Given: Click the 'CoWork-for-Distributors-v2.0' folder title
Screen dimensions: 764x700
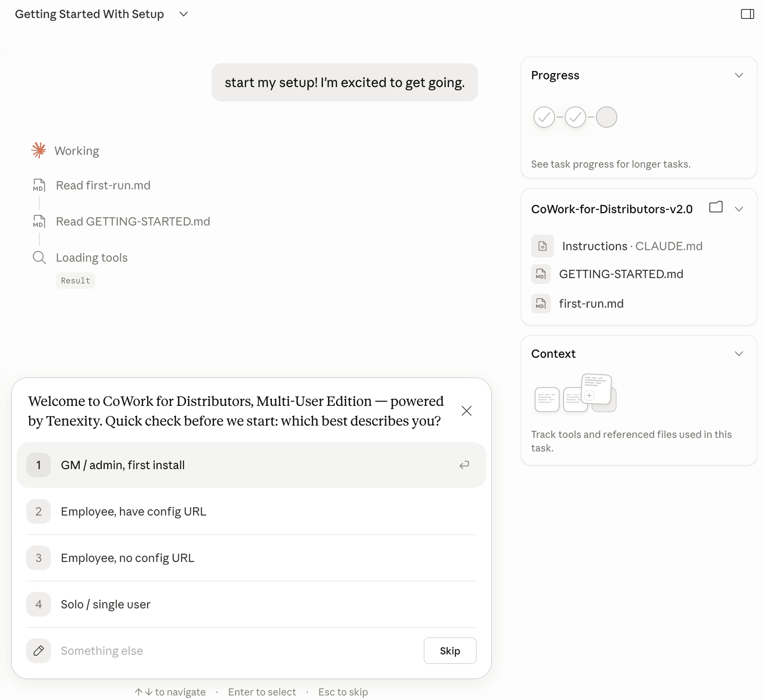Looking at the screenshot, I should [612, 209].
